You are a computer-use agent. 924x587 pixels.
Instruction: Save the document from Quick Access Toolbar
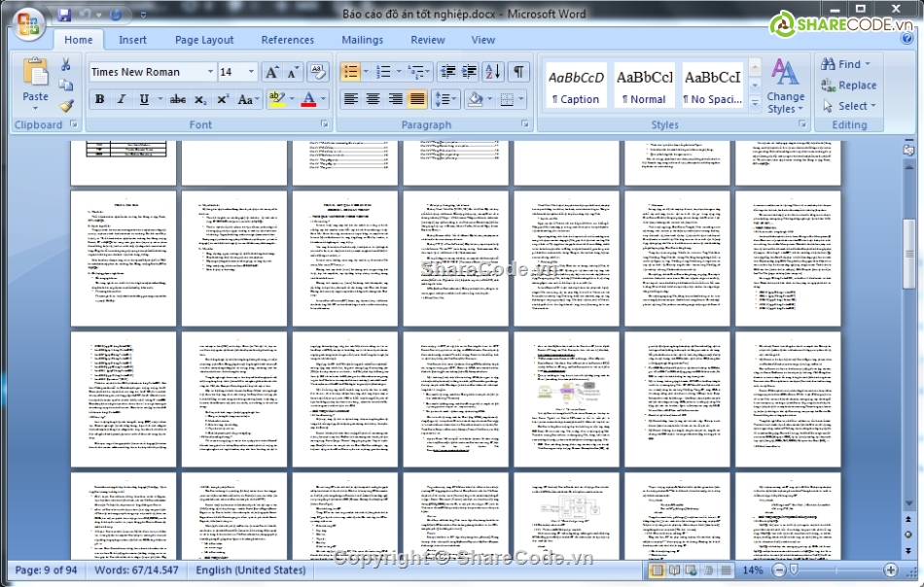(64, 15)
